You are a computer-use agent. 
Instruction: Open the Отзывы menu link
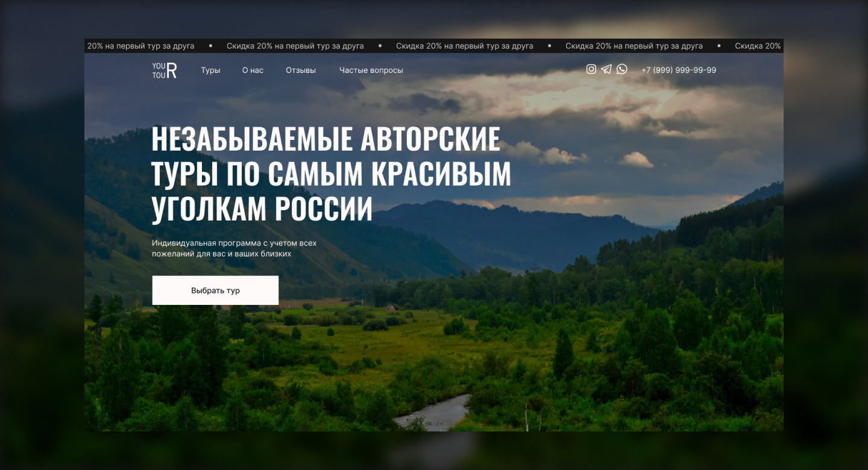click(x=301, y=70)
